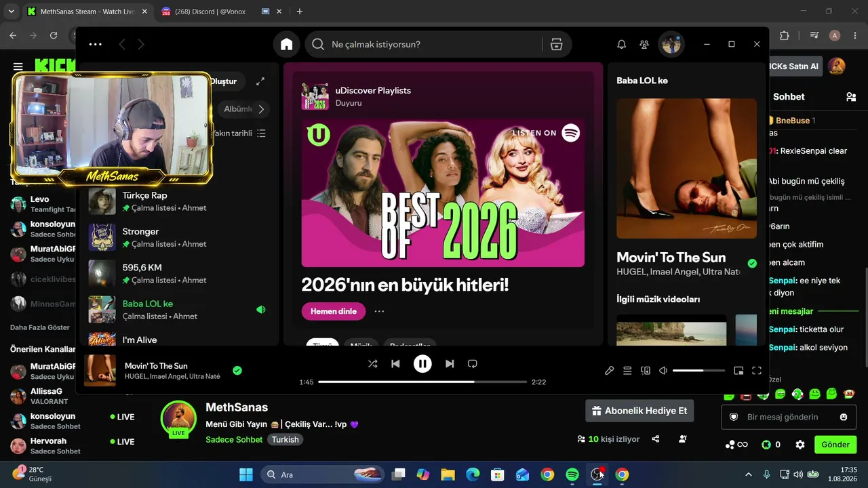Open the Kick hamburger menu
The width and height of the screenshot is (868, 488).
click(18, 66)
